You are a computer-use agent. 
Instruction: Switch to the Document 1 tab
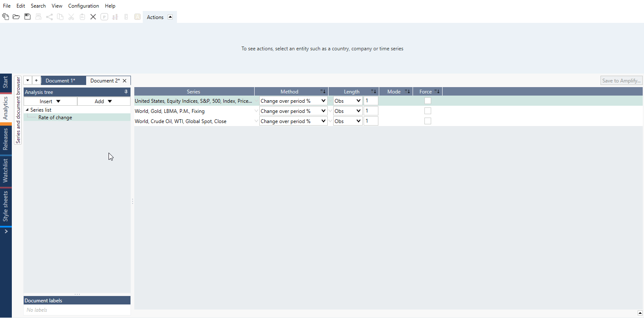tap(60, 81)
